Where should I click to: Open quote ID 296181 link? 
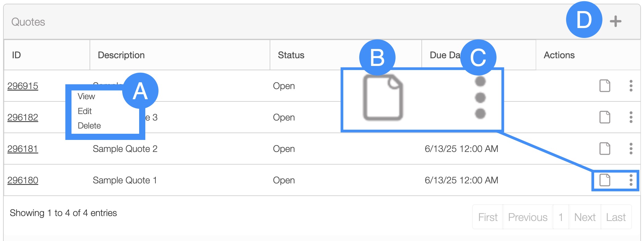pos(23,149)
